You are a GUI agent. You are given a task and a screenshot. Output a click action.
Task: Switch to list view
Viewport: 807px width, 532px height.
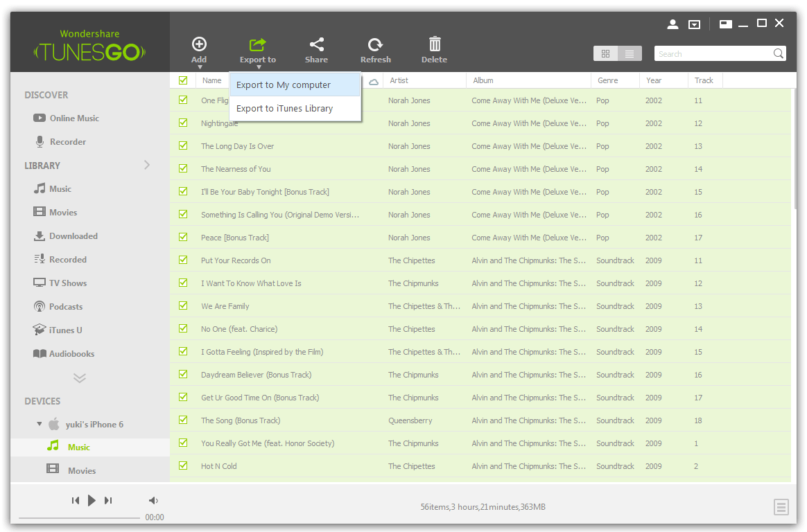pyautogui.click(x=630, y=53)
